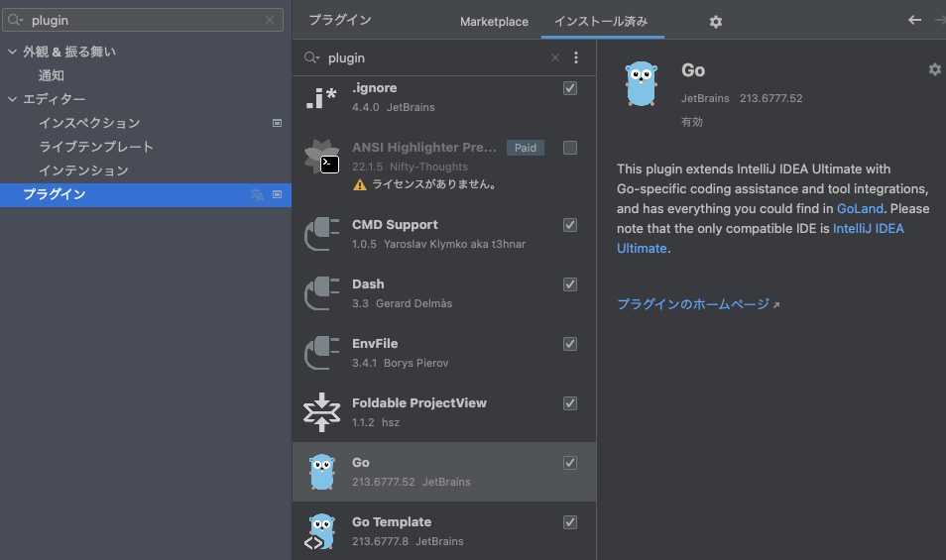The height and width of the screenshot is (560, 946).
Task: Click the EnvFile plugin plug icon
Action: coord(321,353)
